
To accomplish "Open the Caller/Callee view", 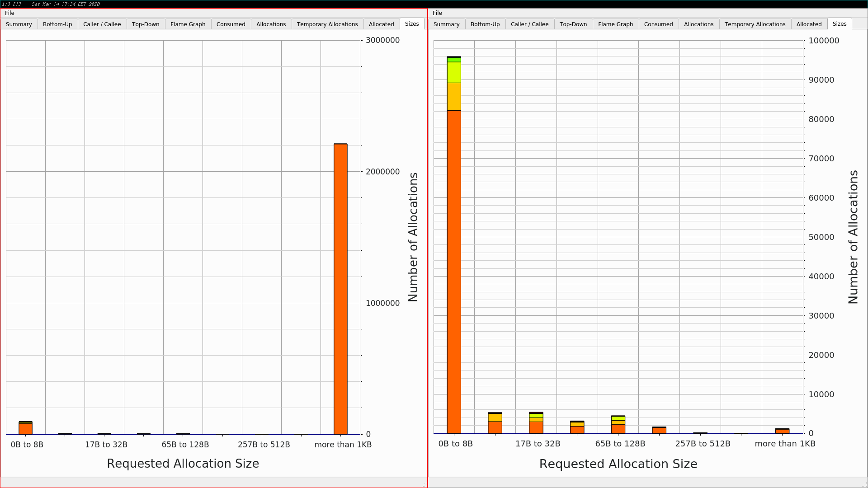I will [101, 24].
